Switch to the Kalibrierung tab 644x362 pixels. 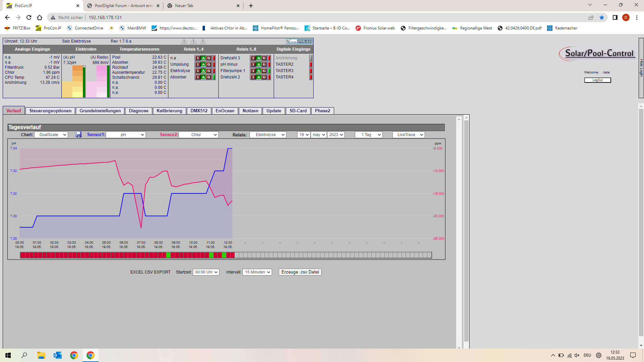coord(169,111)
